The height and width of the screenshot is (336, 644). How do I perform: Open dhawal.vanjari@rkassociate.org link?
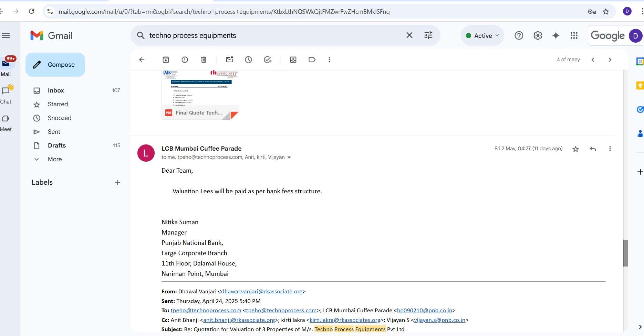[262, 291]
